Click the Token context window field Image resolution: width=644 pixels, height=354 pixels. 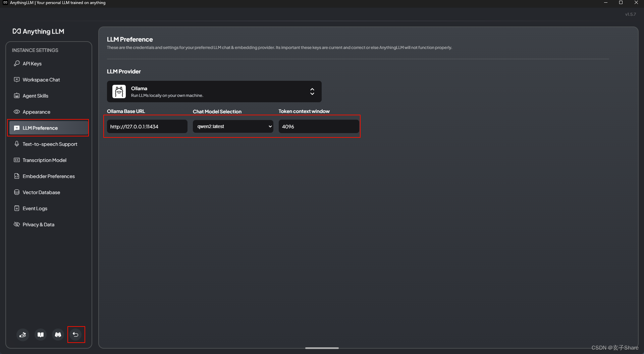pyautogui.click(x=319, y=126)
